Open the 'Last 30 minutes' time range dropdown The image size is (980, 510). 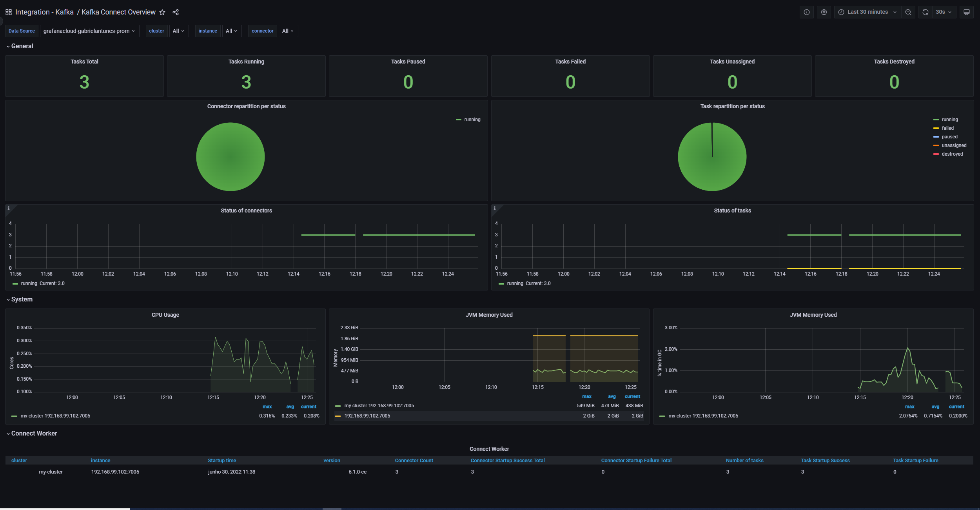(x=867, y=12)
